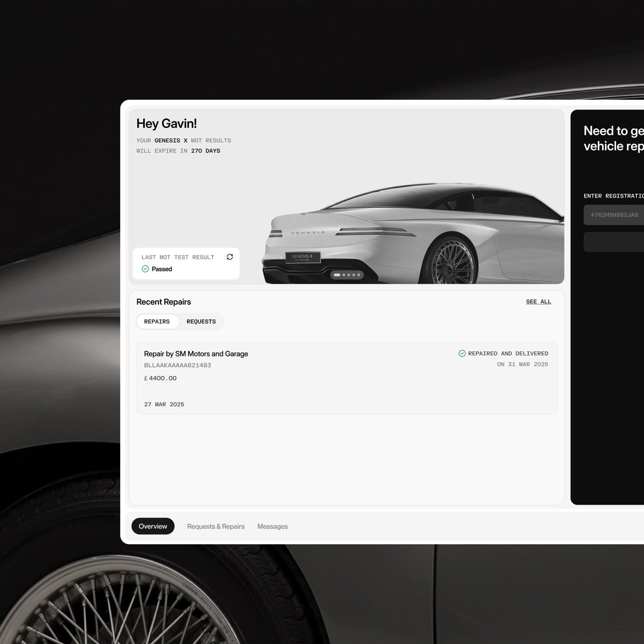Open the Requests & Repairs tab

[x=216, y=526]
